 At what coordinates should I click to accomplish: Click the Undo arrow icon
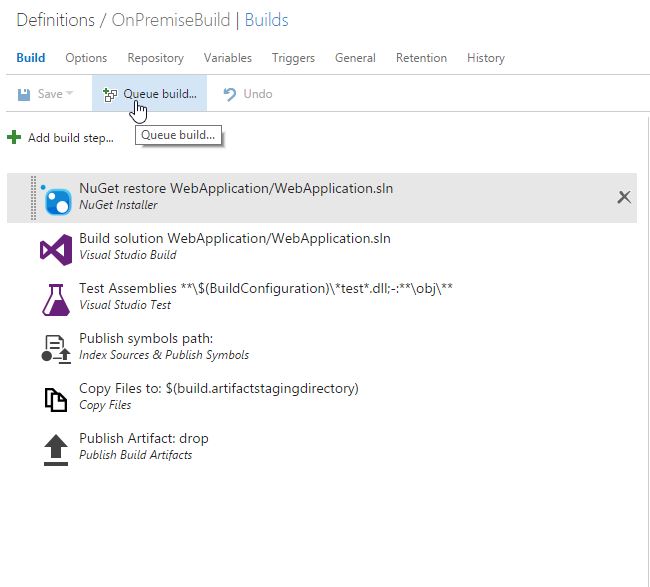pos(229,94)
